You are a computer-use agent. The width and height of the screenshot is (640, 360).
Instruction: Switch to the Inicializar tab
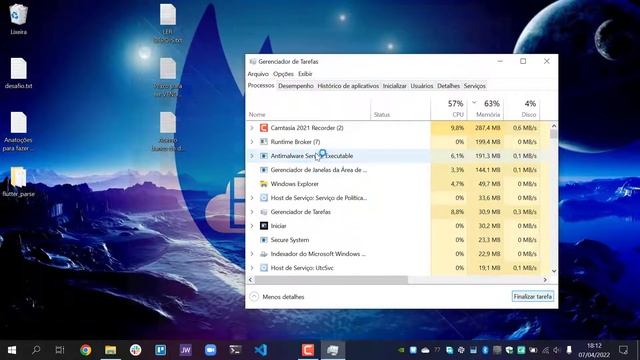[395, 86]
